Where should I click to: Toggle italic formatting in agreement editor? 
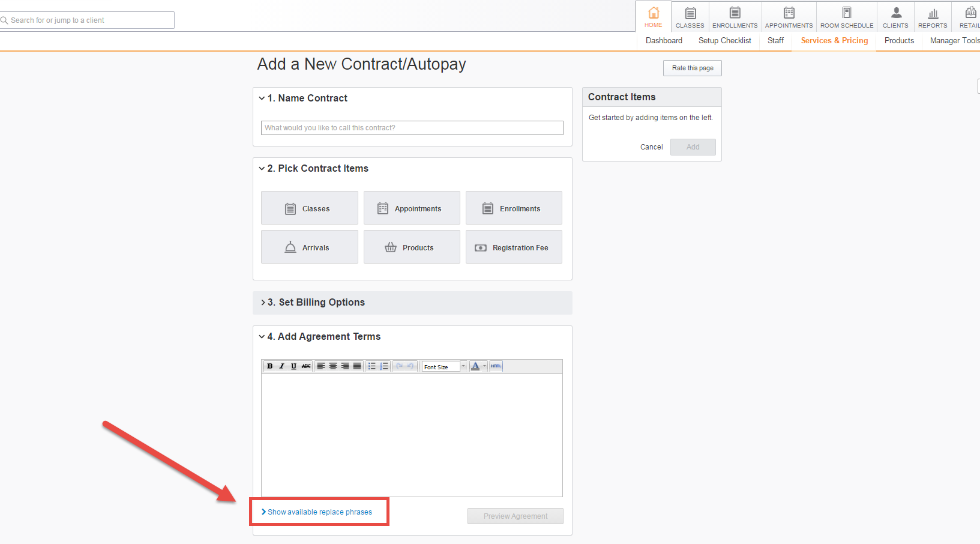[x=281, y=366]
